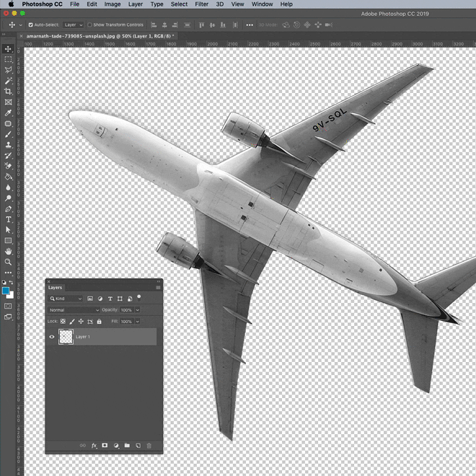
Task: Hide Layer 1 using eye icon
Action: pos(52,337)
